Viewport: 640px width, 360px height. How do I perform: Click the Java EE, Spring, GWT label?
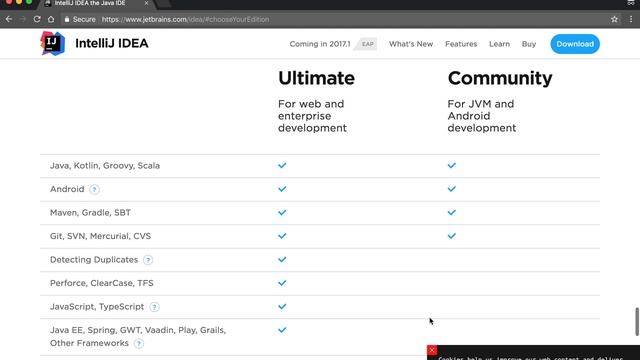pyautogui.click(x=138, y=336)
